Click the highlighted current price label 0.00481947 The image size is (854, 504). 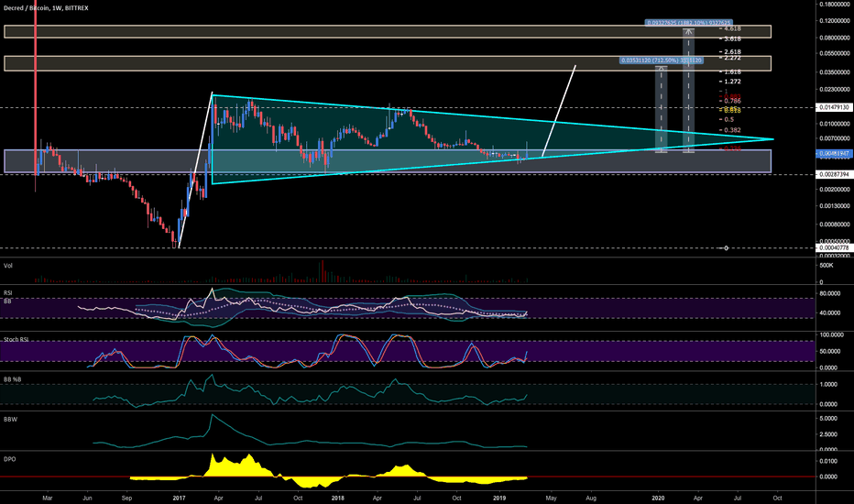tap(835, 154)
